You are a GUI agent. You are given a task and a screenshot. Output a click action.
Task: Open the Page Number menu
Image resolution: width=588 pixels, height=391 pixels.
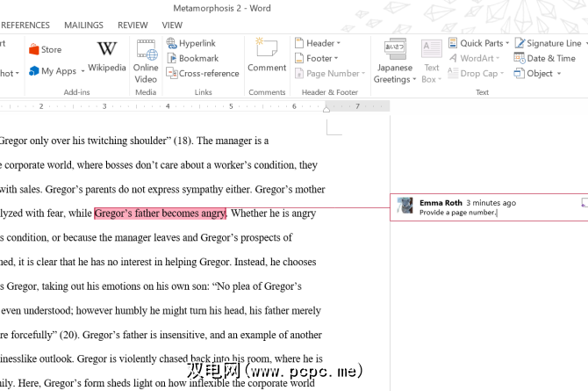[330, 73]
